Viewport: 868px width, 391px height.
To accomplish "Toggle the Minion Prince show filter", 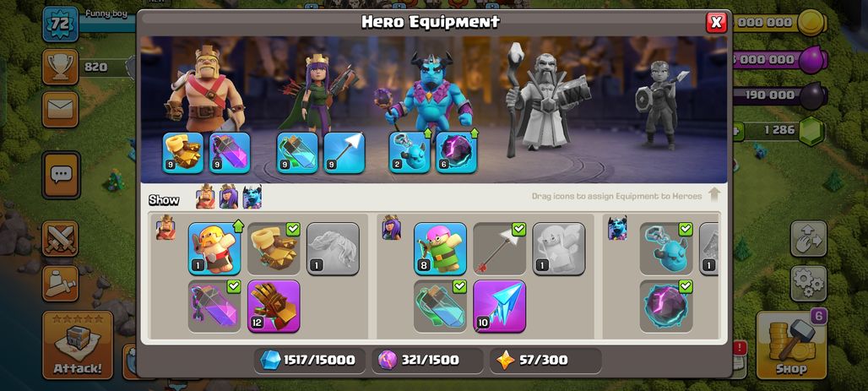I will click(x=252, y=197).
